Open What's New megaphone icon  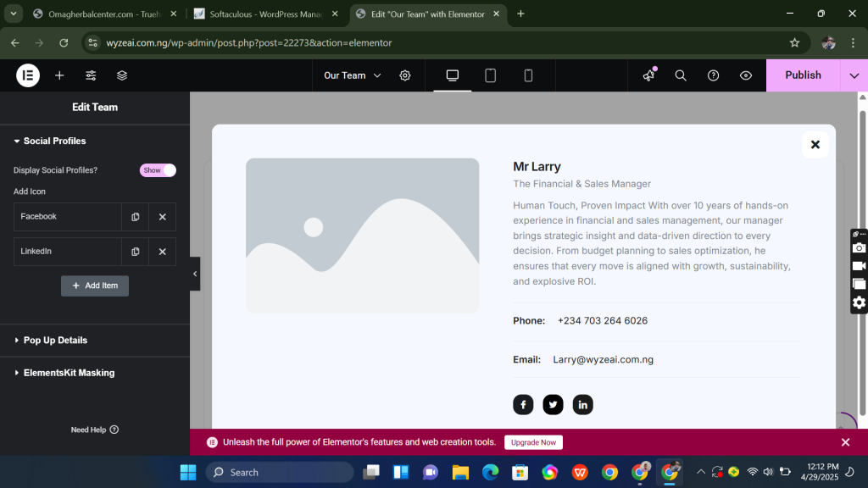tap(648, 75)
